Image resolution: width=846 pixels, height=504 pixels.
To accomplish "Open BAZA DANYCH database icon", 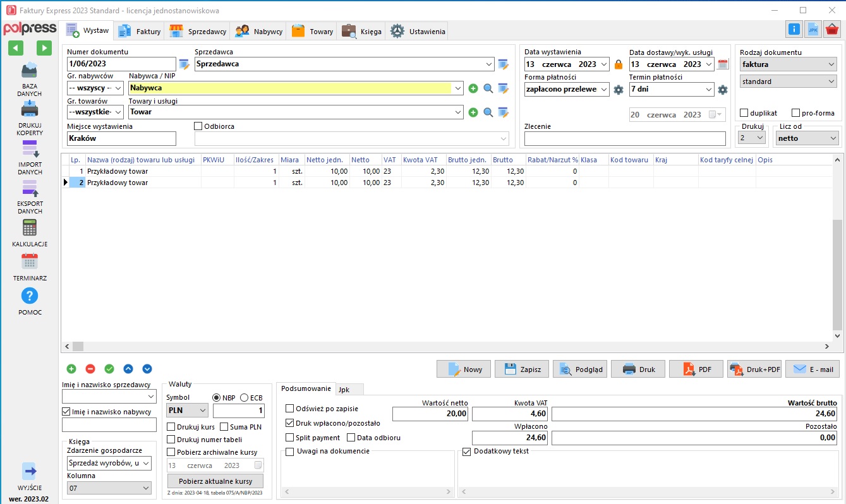I will tap(29, 71).
